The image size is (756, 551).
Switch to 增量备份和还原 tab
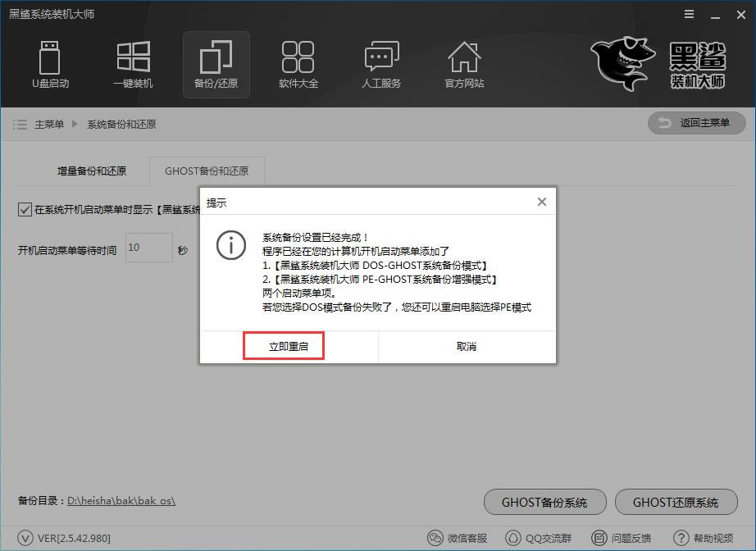tap(92, 171)
